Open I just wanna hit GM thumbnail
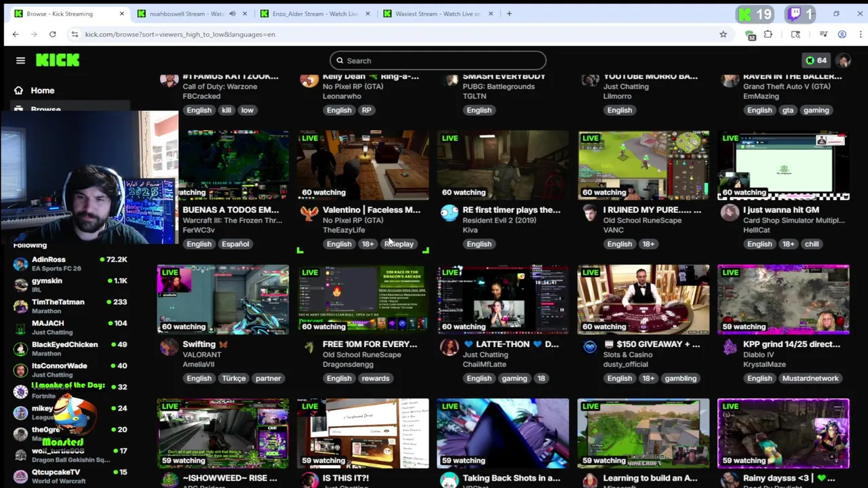 (783, 165)
